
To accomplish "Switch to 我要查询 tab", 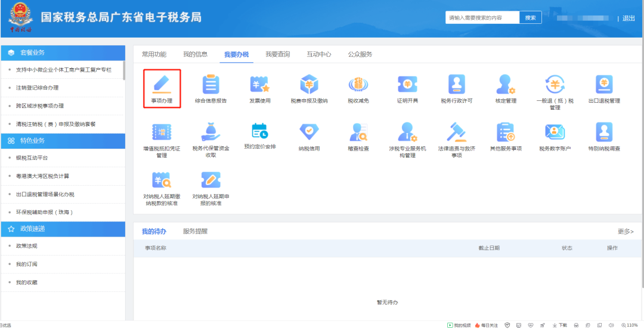I will [278, 54].
